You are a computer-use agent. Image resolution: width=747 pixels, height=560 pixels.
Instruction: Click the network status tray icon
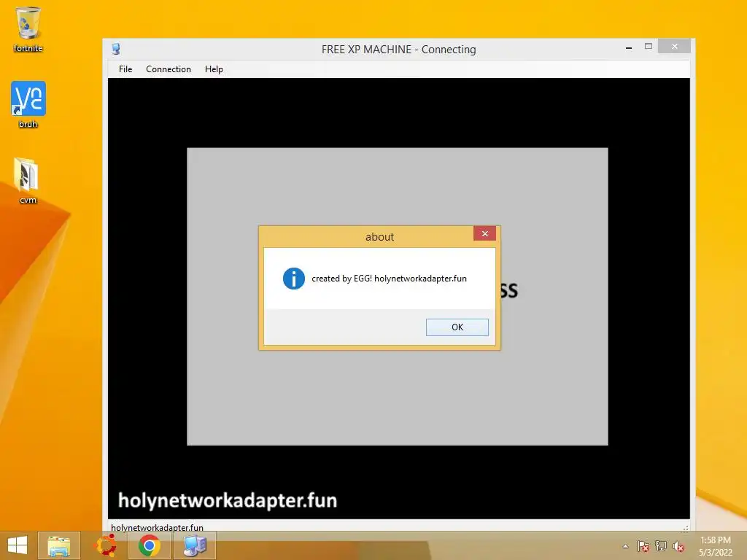pos(660,546)
